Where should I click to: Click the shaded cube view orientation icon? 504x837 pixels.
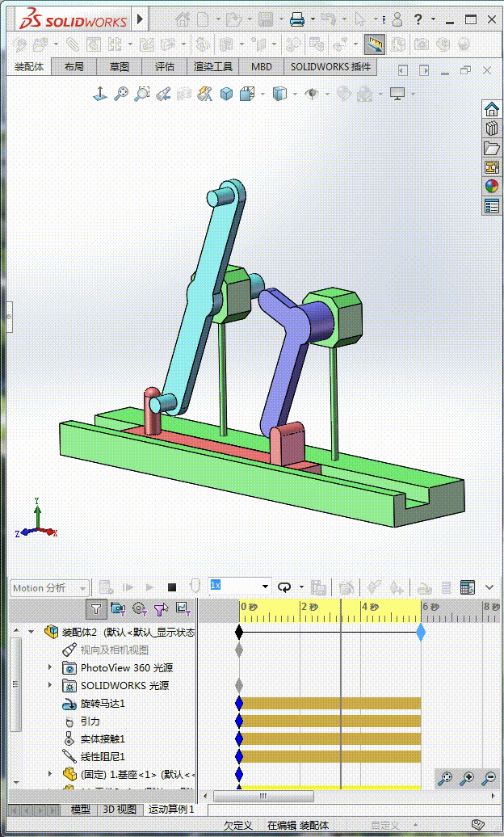coord(226,94)
